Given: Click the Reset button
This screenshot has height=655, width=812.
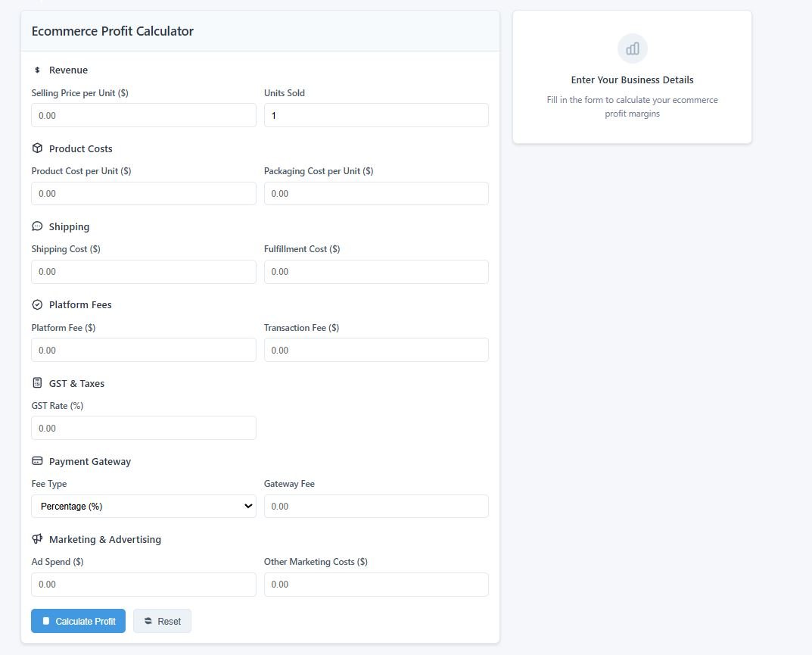Looking at the screenshot, I should (162, 621).
